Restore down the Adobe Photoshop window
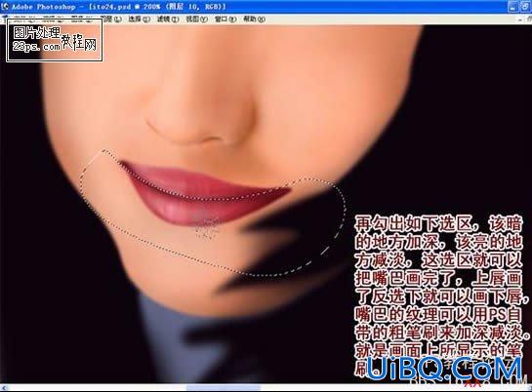The image size is (532, 392). pos(525,7)
